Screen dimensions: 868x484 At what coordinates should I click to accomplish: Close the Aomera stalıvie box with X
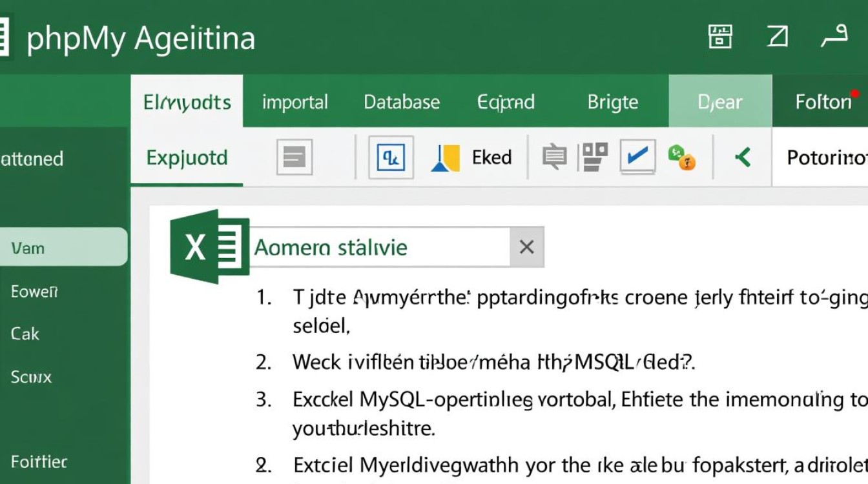(526, 247)
